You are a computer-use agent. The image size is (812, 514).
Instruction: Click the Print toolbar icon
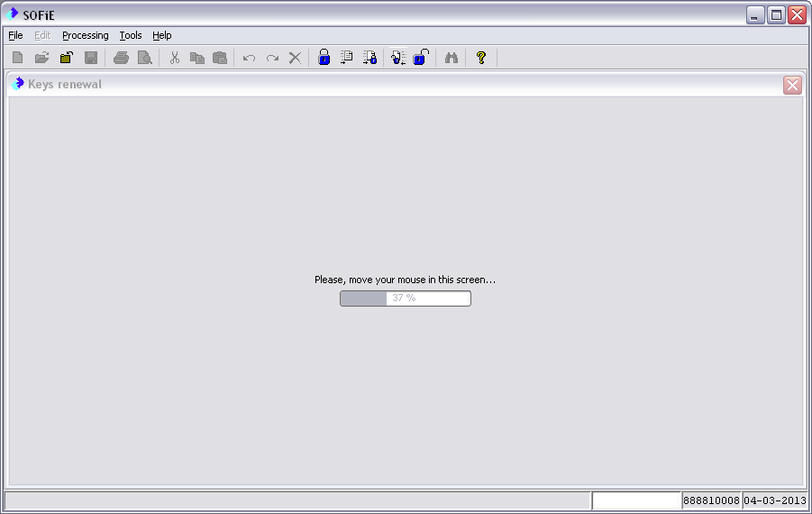pos(121,58)
